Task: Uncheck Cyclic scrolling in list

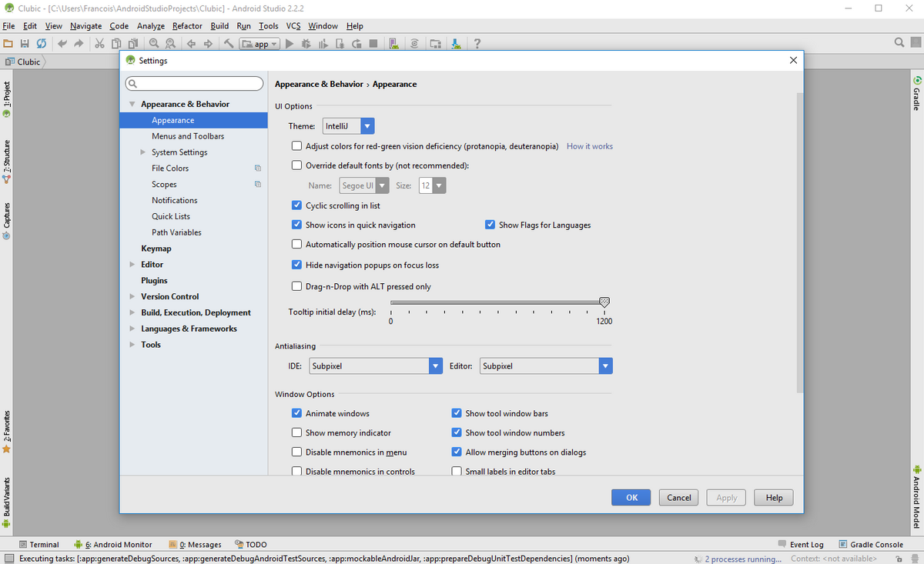Action: point(296,205)
